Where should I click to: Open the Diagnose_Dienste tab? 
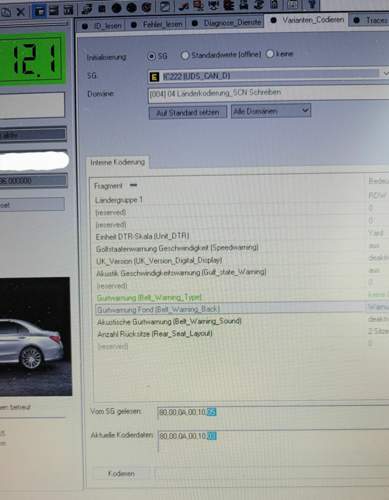(x=227, y=23)
